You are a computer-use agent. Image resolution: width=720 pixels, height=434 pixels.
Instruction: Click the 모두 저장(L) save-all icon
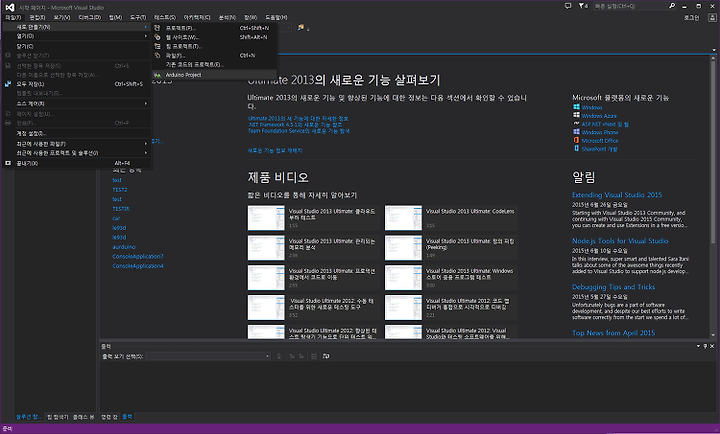pos(8,84)
